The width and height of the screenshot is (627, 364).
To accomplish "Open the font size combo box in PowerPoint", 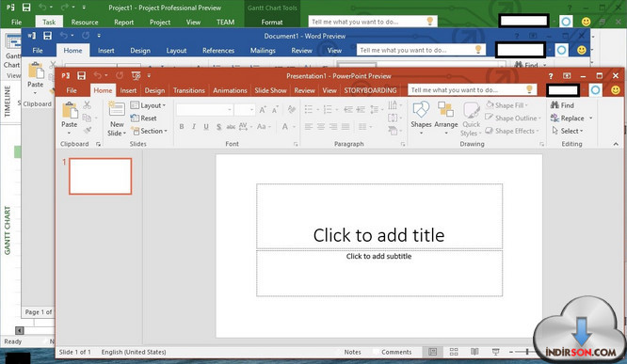I will click(x=245, y=109).
